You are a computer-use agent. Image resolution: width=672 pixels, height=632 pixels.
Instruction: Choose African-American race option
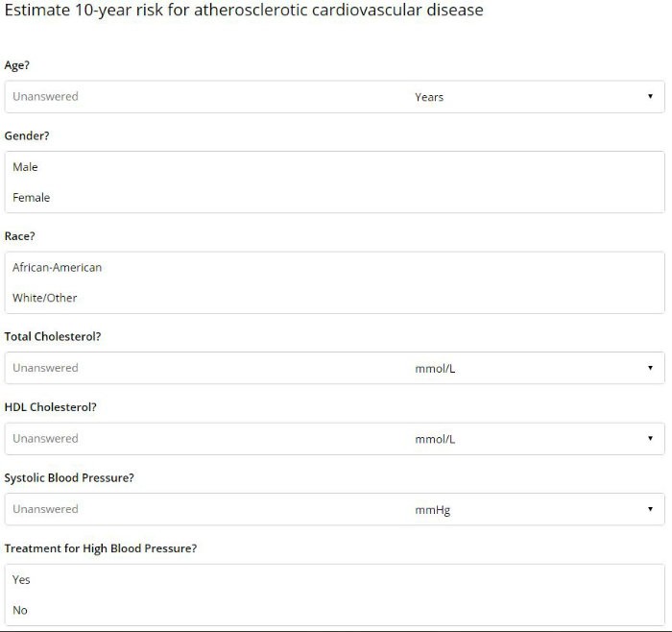pyautogui.click(x=58, y=267)
